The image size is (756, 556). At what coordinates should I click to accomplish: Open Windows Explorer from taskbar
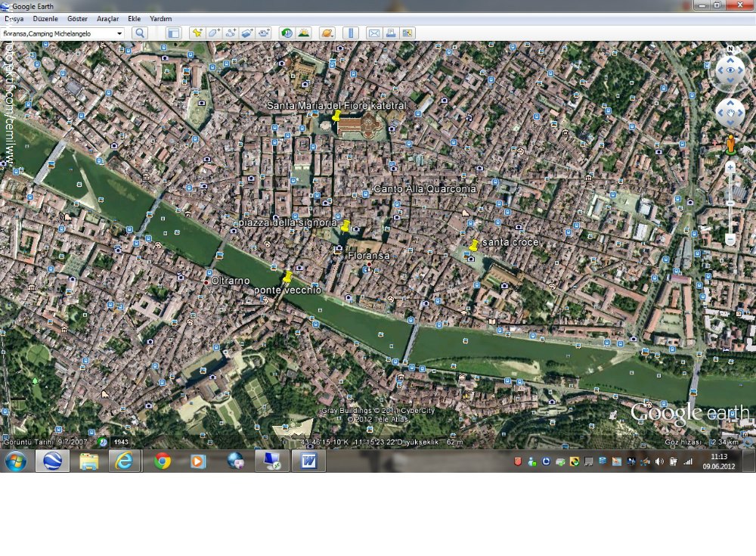coord(88,461)
